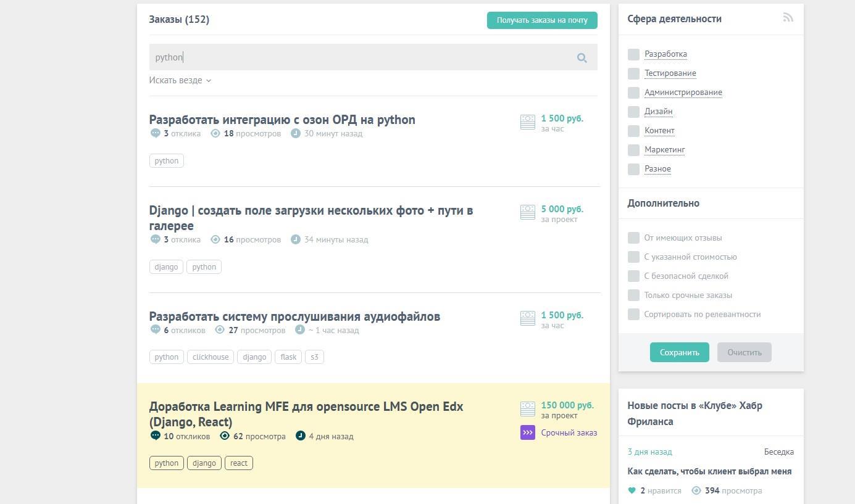Open the 'Искать везде' dropdown
The height and width of the screenshot is (504, 855).
(x=180, y=80)
